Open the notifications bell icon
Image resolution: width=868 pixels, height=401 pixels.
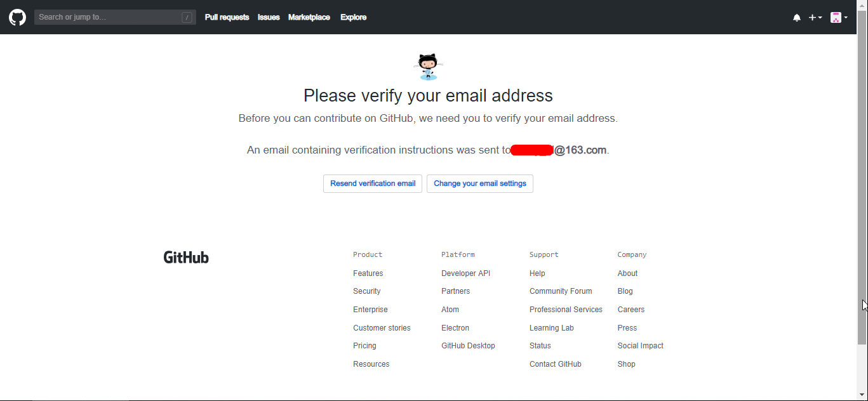797,18
